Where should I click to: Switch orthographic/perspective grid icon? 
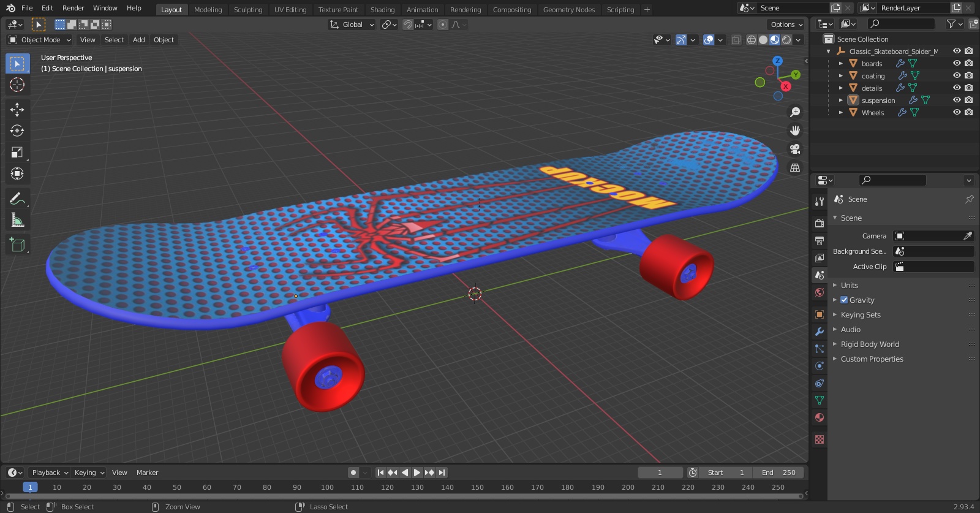click(795, 167)
